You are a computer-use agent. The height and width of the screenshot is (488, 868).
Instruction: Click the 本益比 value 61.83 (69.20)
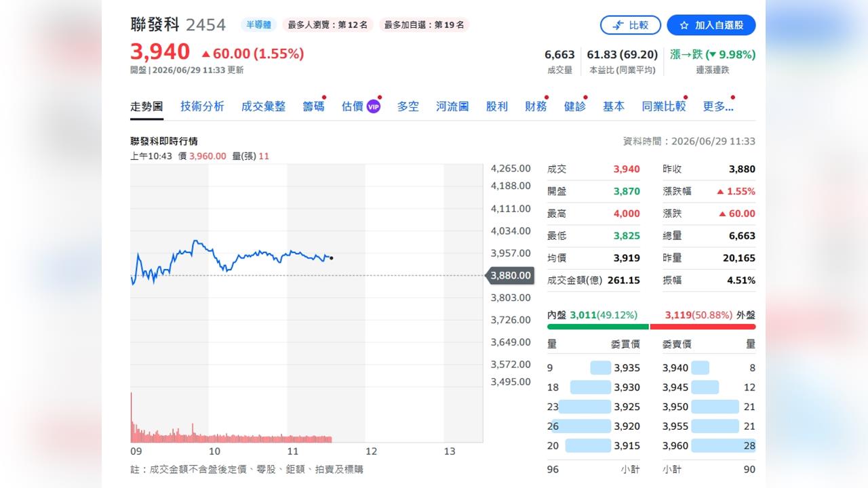pos(623,54)
